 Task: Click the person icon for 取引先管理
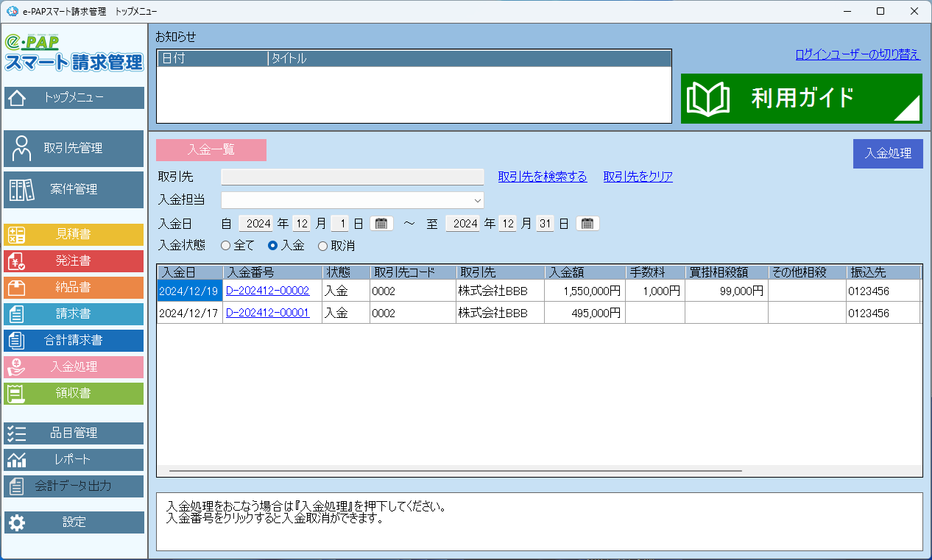[x=21, y=148]
